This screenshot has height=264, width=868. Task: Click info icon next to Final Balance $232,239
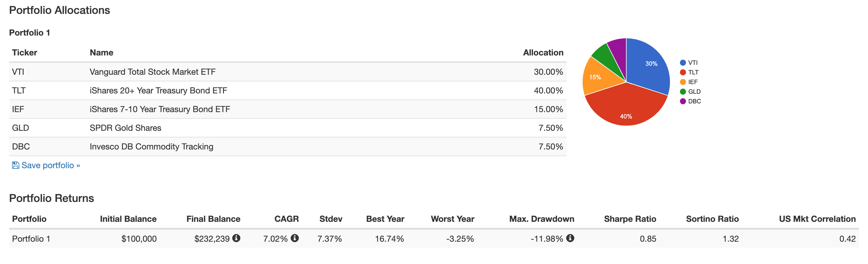click(237, 238)
